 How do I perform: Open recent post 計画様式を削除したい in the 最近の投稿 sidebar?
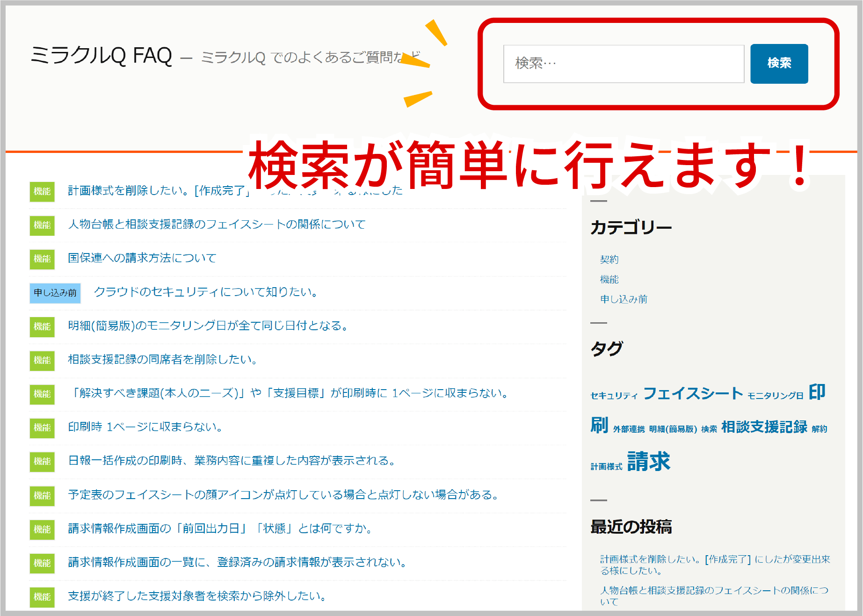coord(715,565)
